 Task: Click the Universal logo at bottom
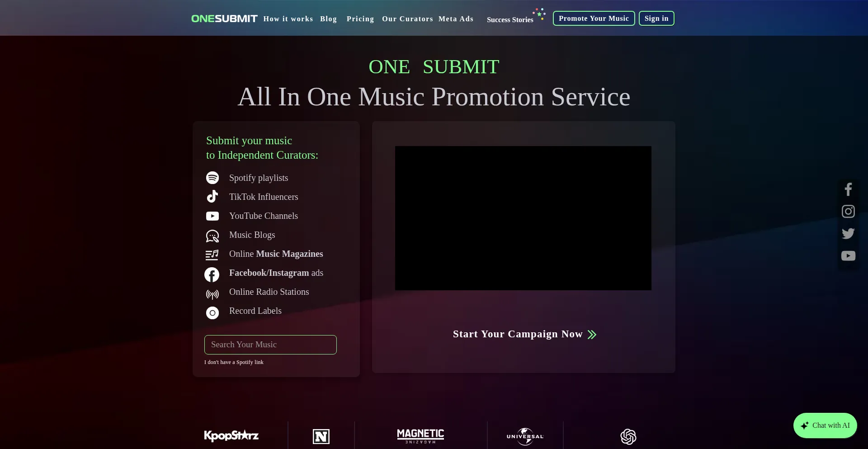(525, 436)
